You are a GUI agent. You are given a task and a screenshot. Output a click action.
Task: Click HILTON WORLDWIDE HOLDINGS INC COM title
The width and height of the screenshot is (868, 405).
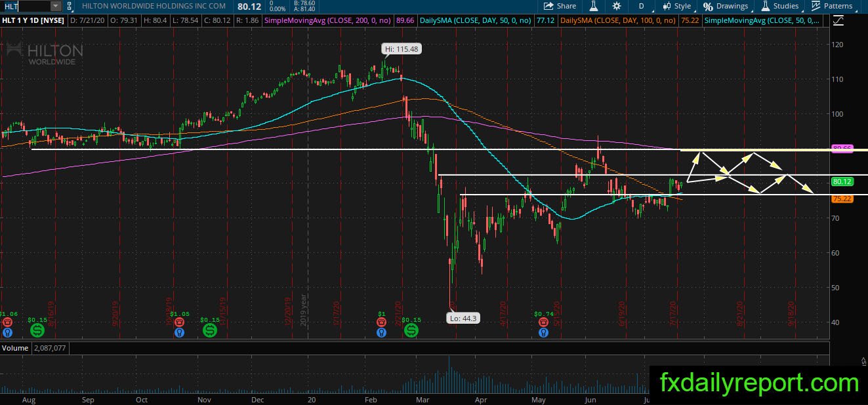154,6
